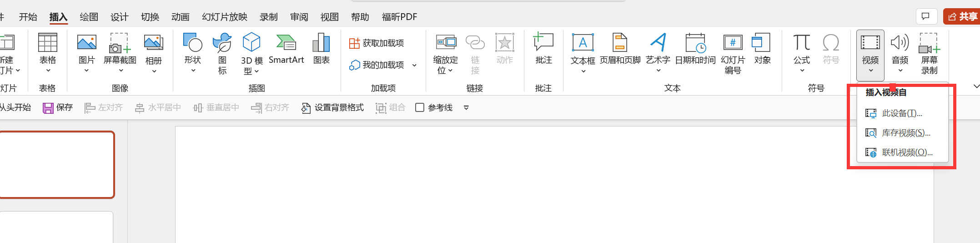Choose 联机视频(O)... from video menu

click(902, 152)
